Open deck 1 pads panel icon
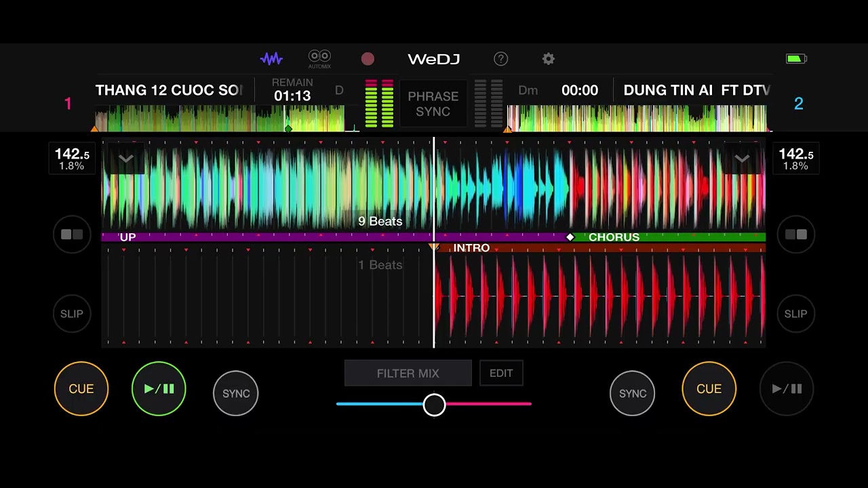868x488 pixels. (x=72, y=235)
